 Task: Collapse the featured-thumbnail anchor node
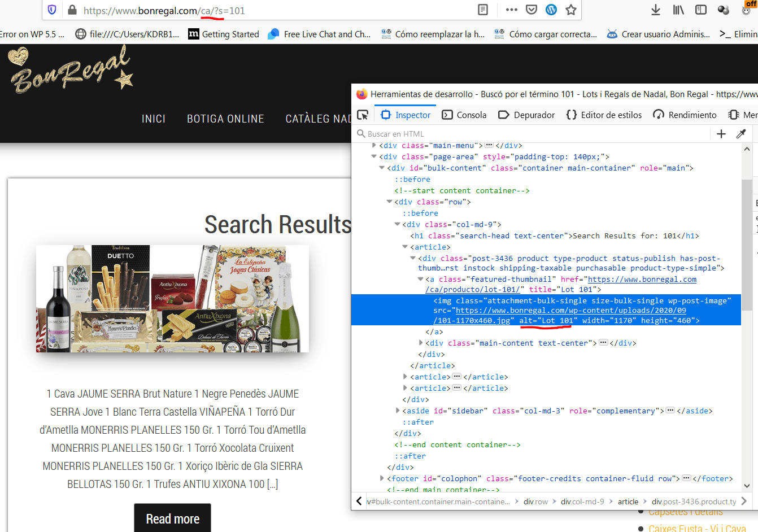[420, 279]
